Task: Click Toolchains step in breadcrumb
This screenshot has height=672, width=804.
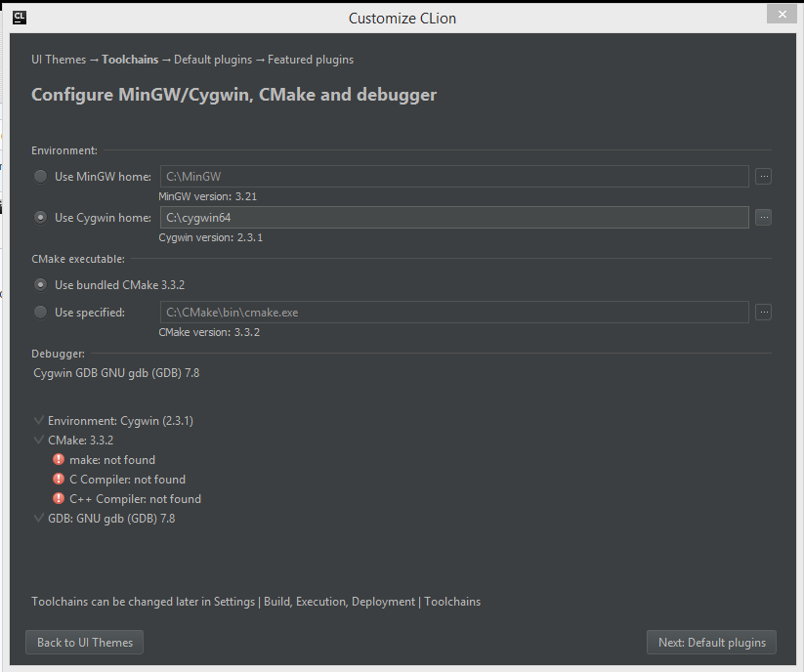Action: (130, 60)
